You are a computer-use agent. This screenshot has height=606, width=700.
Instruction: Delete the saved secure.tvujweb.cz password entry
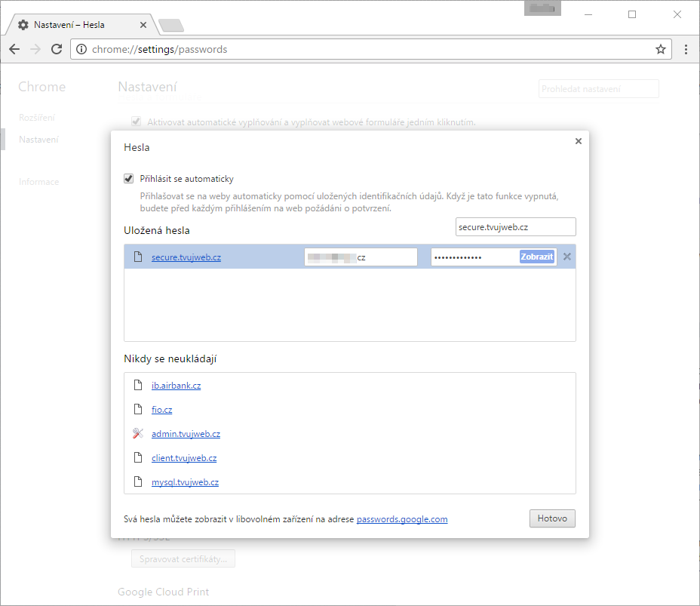pos(567,257)
